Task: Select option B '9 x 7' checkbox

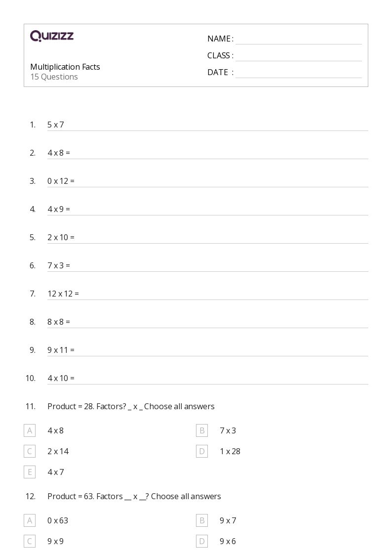Action: tap(202, 521)
